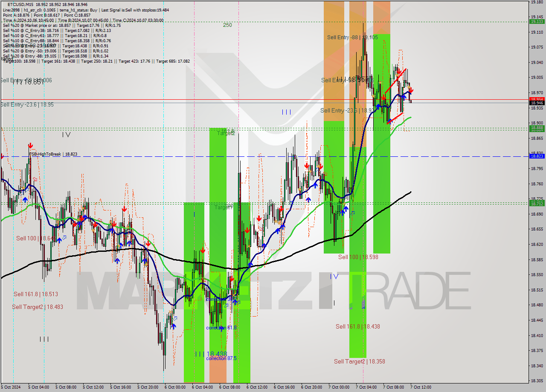Select the 'Sell Entry -88 | 19.105' label

click(352, 37)
